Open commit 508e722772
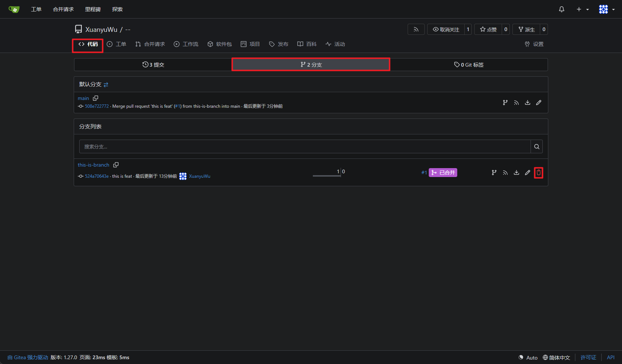 97,106
